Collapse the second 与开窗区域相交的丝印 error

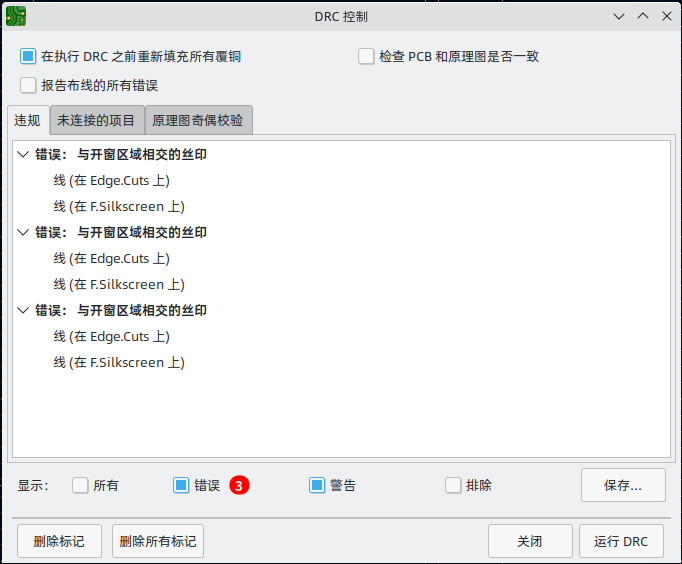point(23,232)
